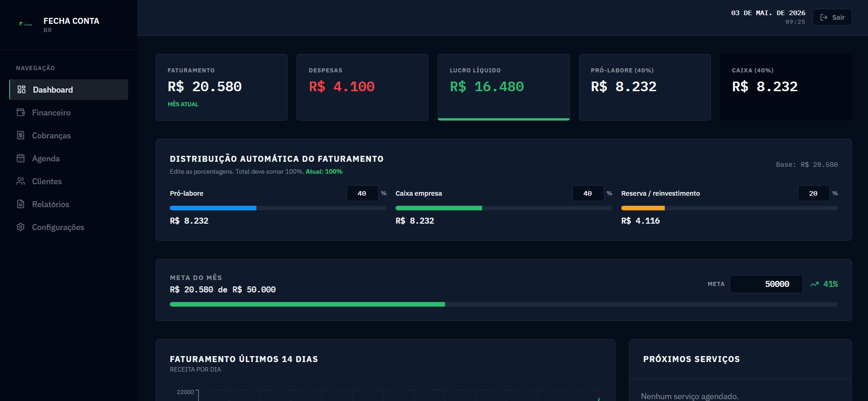
Task: Click the chart axis label 22000
Action: [185, 392]
